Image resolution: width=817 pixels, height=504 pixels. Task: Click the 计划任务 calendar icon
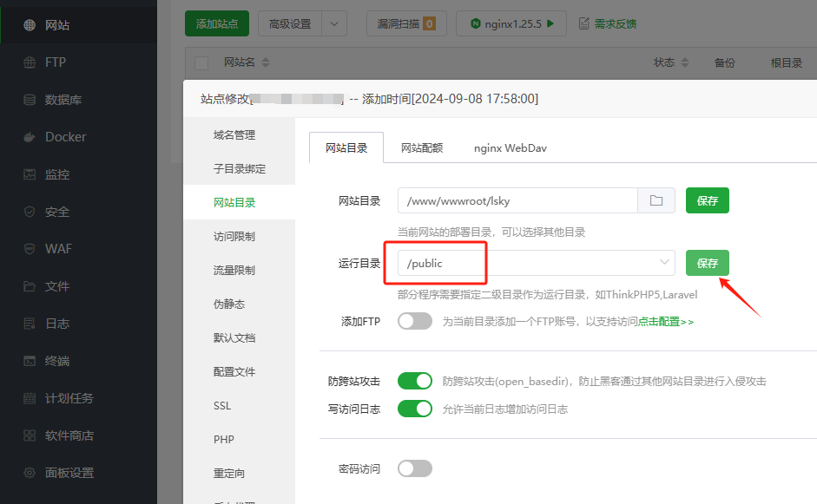click(30, 398)
